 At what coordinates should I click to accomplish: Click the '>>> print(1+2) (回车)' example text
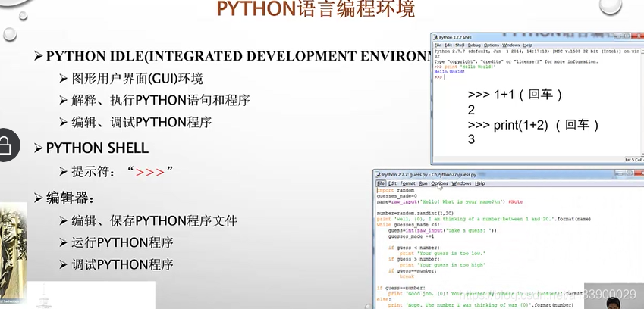[533, 125]
